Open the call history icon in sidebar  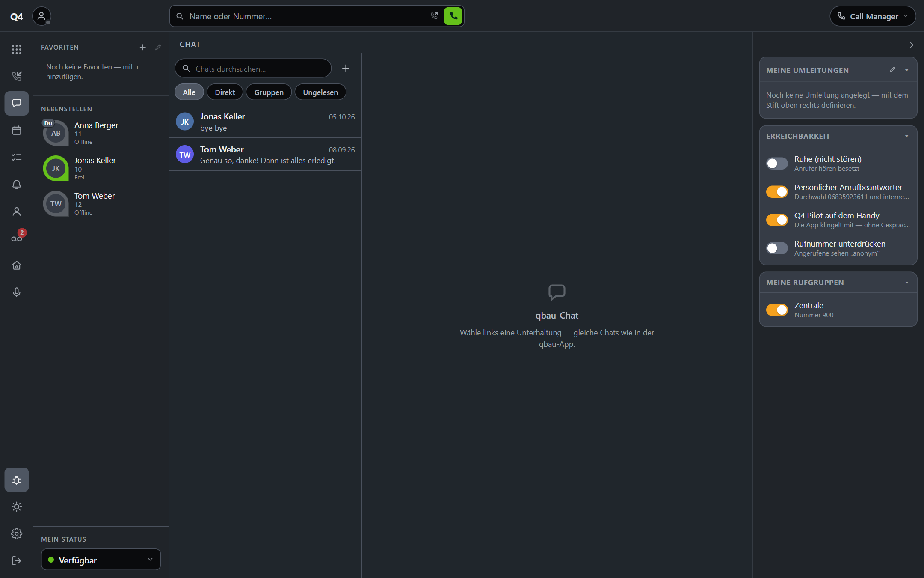click(x=17, y=76)
